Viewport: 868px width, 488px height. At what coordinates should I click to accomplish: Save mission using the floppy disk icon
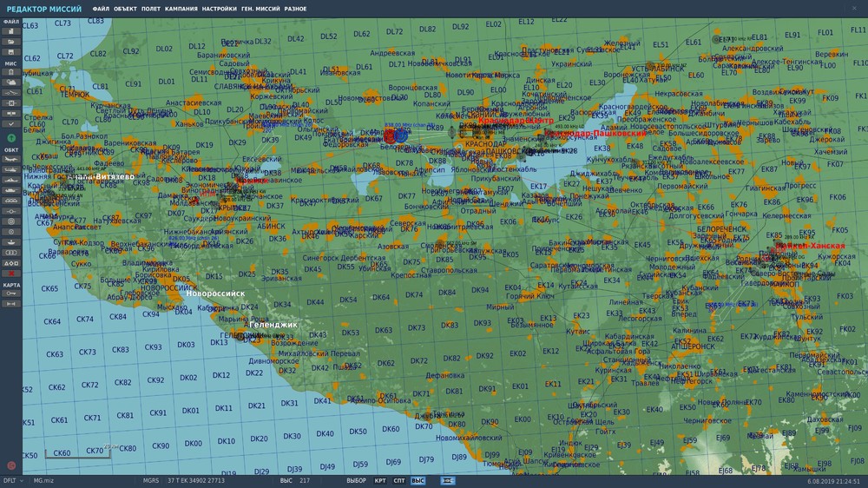pos(11,51)
